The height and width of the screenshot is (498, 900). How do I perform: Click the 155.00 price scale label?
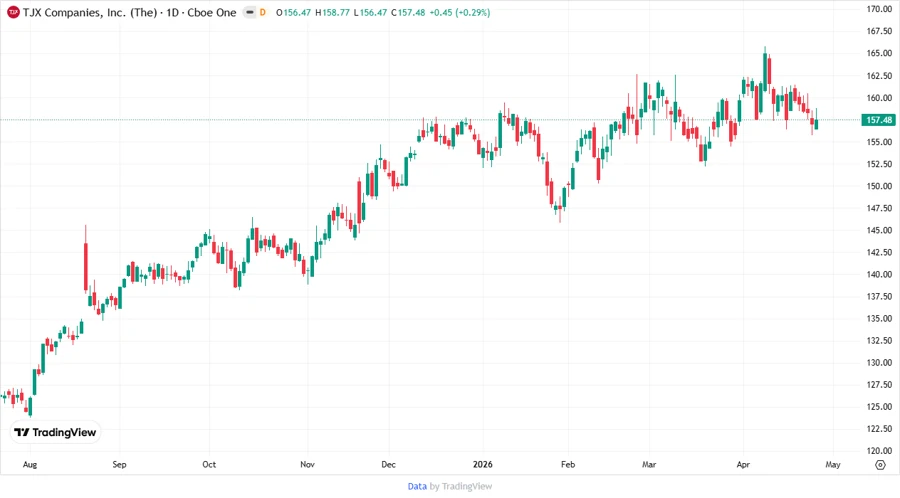pos(879,142)
